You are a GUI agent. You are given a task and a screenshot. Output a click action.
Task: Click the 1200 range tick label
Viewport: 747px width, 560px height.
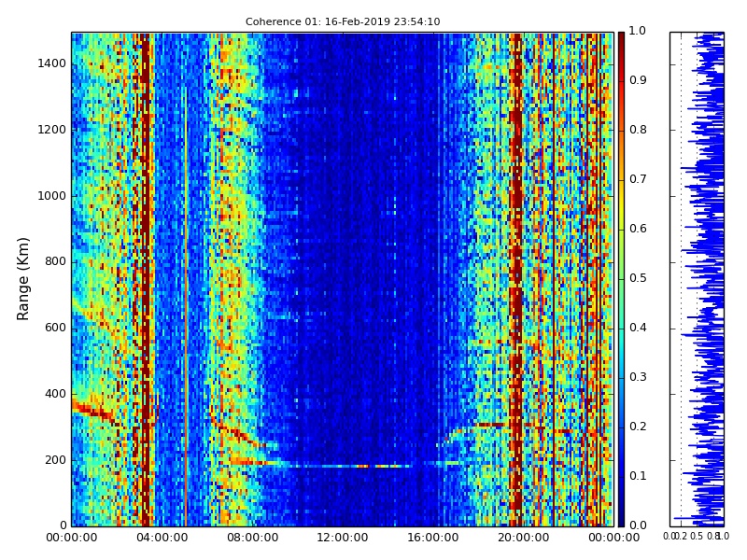coord(52,130)
